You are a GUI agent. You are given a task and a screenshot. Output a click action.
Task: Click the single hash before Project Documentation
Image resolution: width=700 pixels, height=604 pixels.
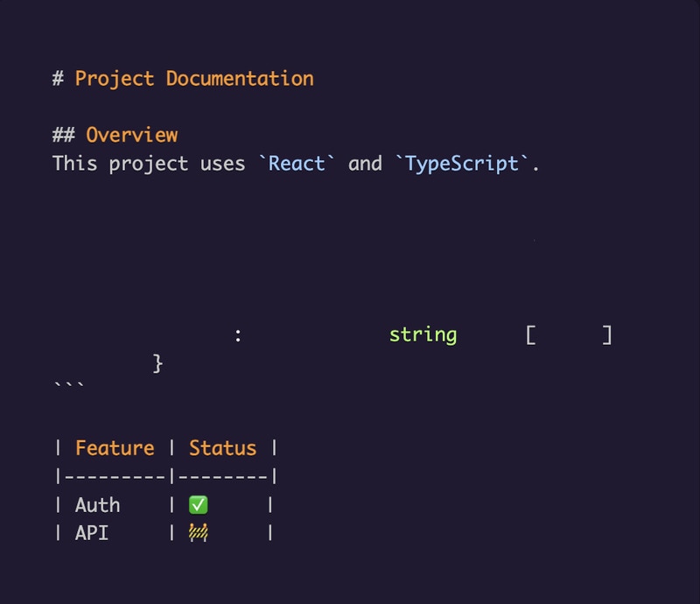pyautogui.click(x=58, y=78)
